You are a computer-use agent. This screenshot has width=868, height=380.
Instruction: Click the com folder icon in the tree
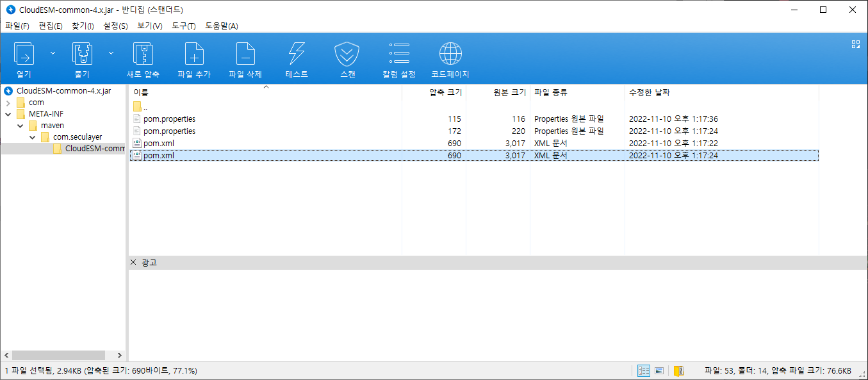(x=20, y=103)
